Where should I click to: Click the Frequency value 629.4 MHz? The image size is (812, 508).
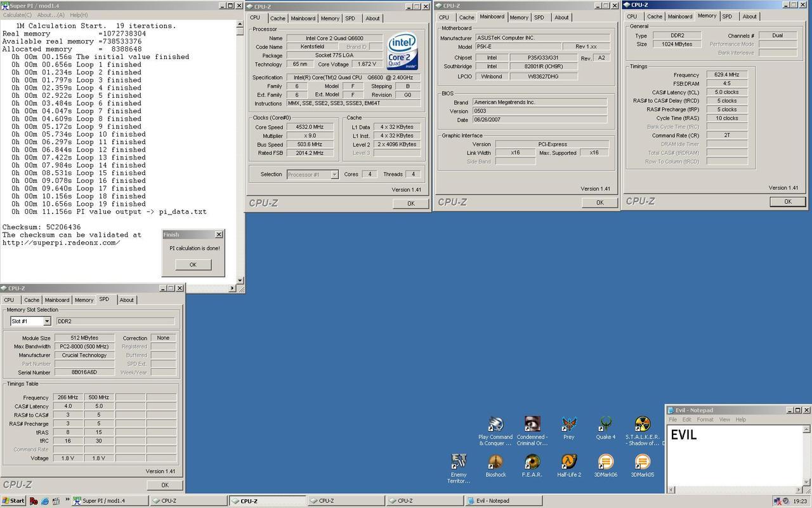pos(727,75)
